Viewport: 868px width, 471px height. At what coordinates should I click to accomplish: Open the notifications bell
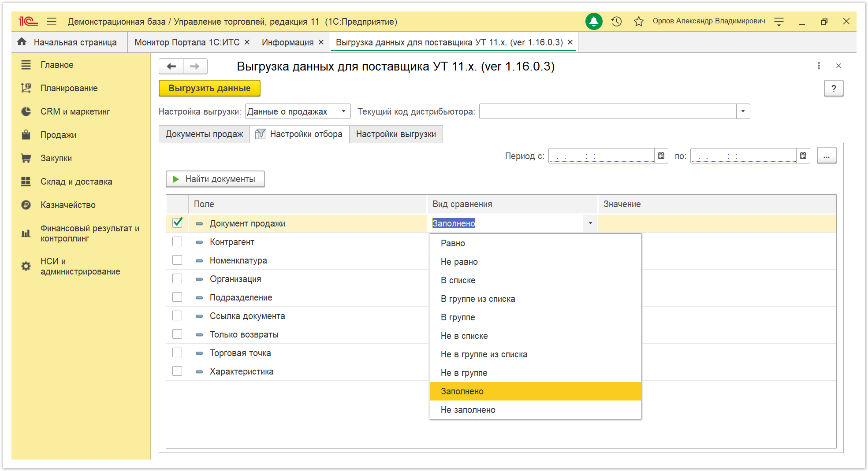pos(594,21)
